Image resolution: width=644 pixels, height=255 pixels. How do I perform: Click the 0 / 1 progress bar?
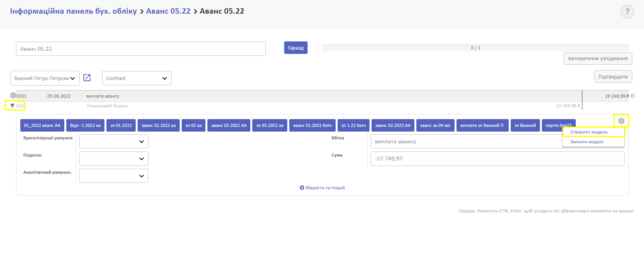click(x=475, y=48)
